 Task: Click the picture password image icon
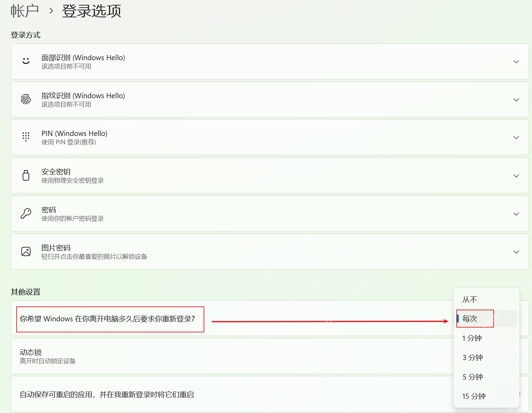(x=26, y=251)
